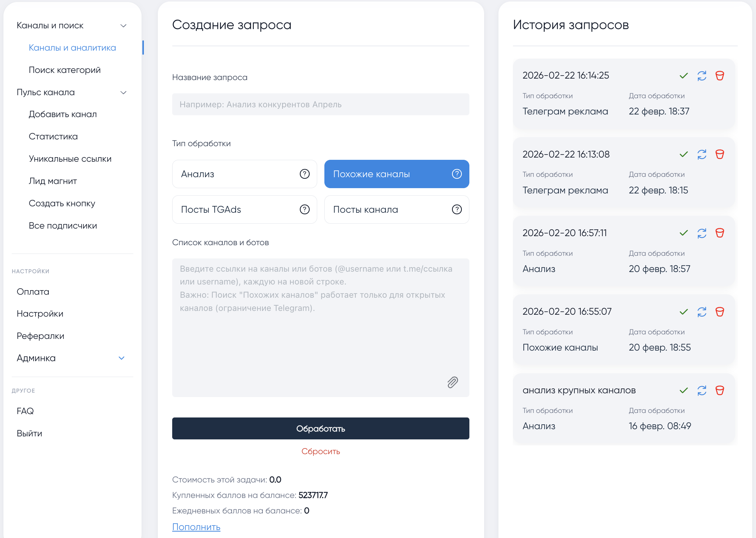Click the channels and bots list textarea
This screenshot has height=538, width=756.
coord(321,328)
